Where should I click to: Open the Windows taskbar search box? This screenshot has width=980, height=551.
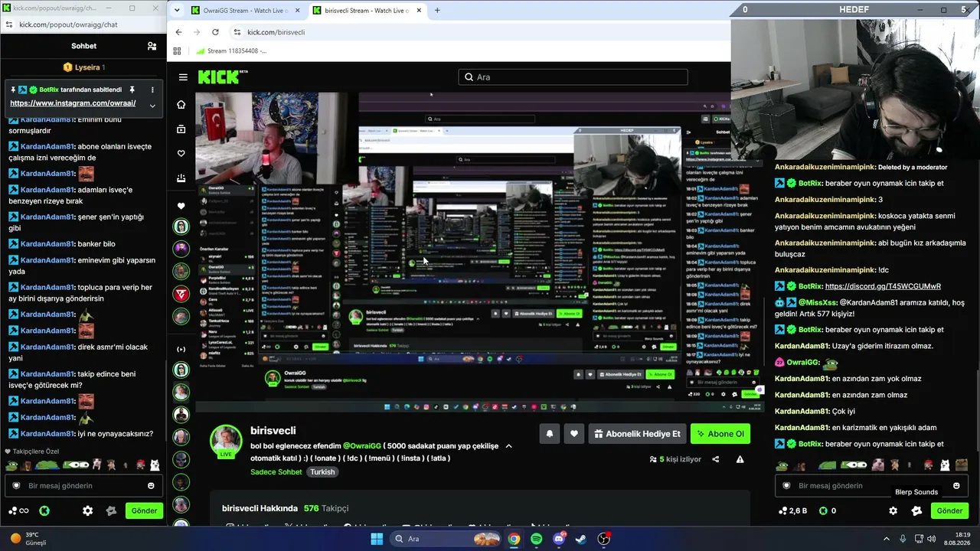[444, 539]
